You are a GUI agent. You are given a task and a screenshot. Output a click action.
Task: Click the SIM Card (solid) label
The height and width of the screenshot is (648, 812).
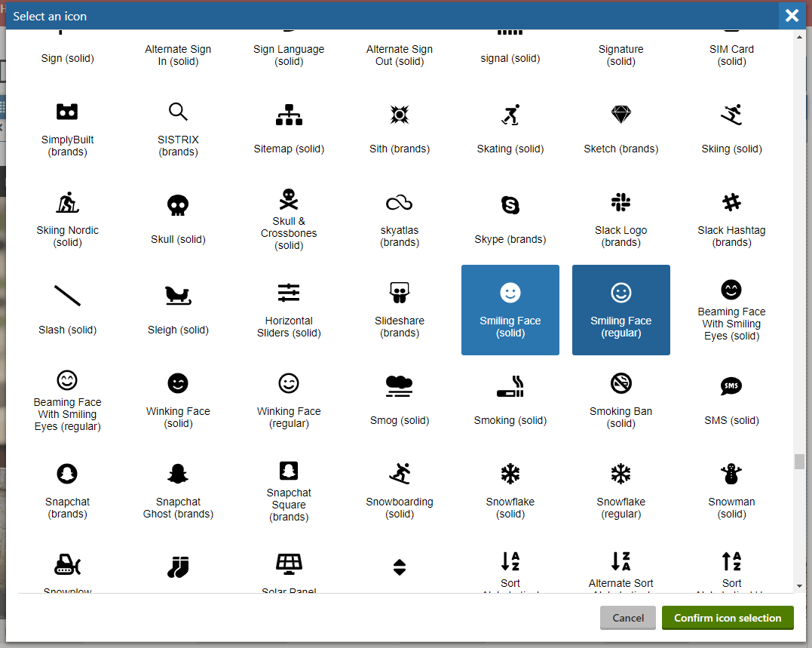coord(732,55)
